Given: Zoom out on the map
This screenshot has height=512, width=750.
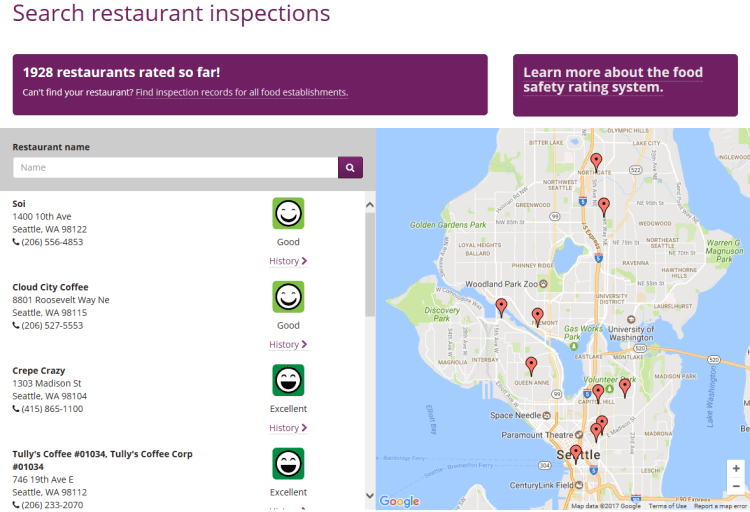Looking at the screenshot, I should (x=736, y=486).
